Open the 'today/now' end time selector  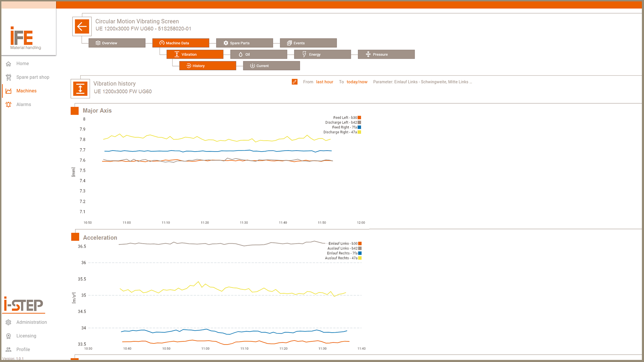click(357, 82)
